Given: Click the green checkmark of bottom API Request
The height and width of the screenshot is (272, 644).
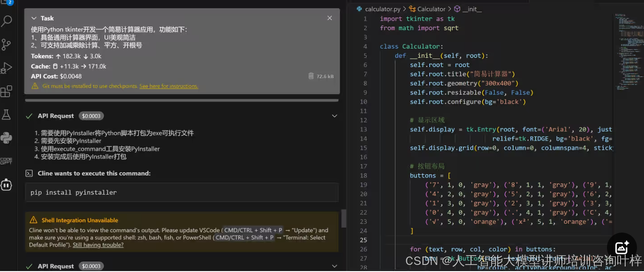Looking at the screenshot, I should (x=29, y=266).
